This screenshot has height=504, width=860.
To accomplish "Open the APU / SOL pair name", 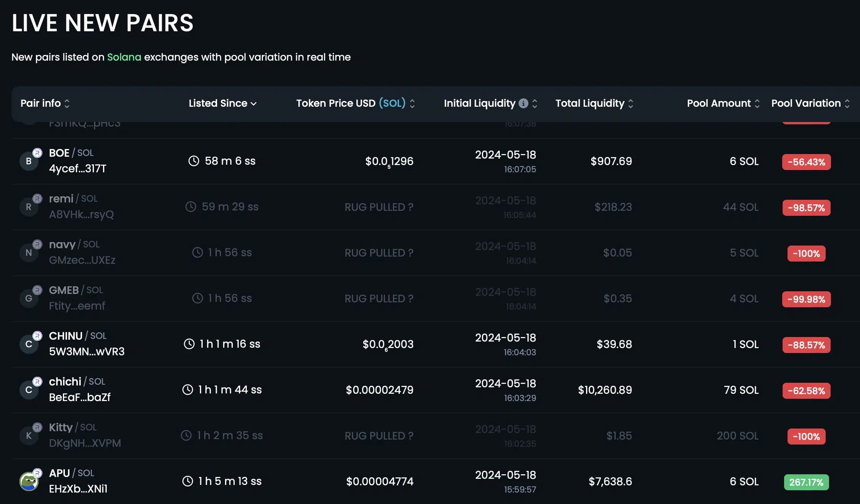I will (72, 473).
